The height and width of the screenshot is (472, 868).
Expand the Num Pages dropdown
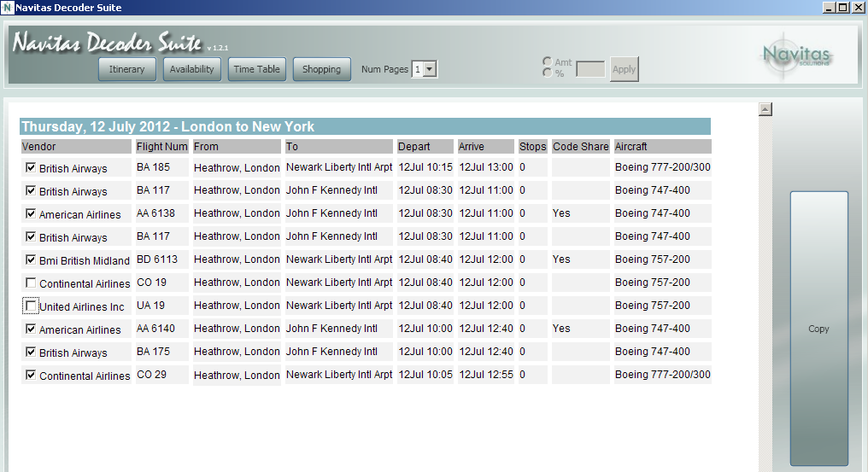[x=430, y=69]
